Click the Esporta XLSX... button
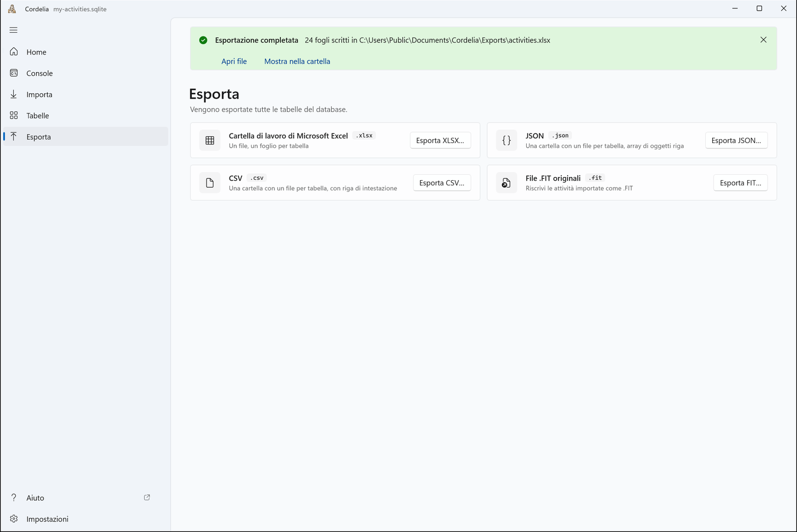The width and height of the screenshot is (797, 532). pyautogui.click(x=440, y=140)
